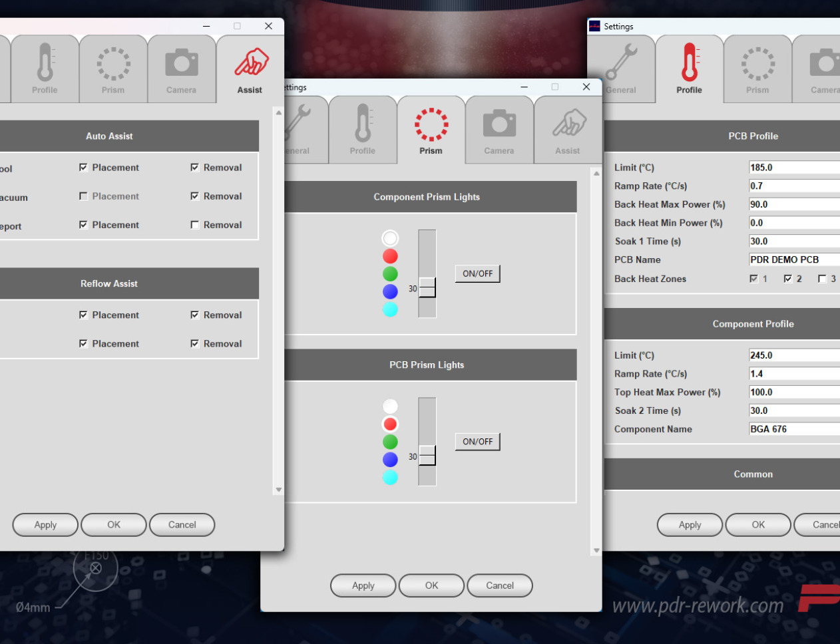Toggle Back Heat Zone 1 checkbox
840x644 pixels.
753,279
